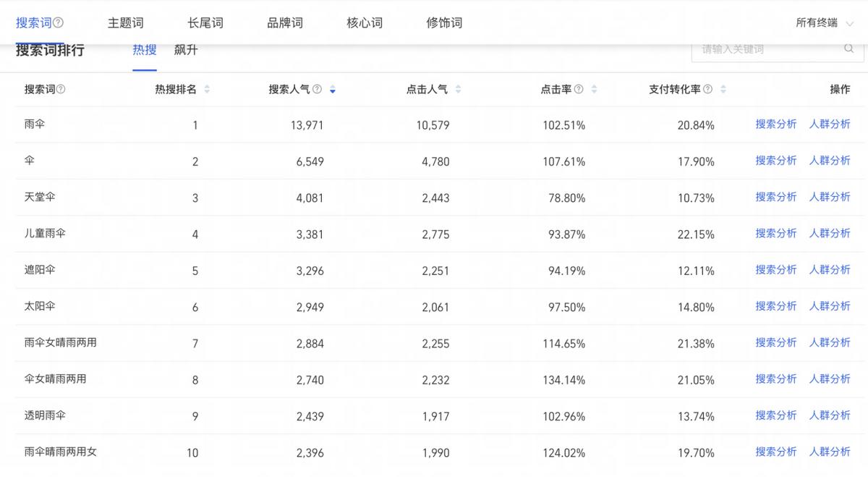Screen dimensions: 868x477
Task: Open 人群分析 for 雨伞
Action: [830, 124]
